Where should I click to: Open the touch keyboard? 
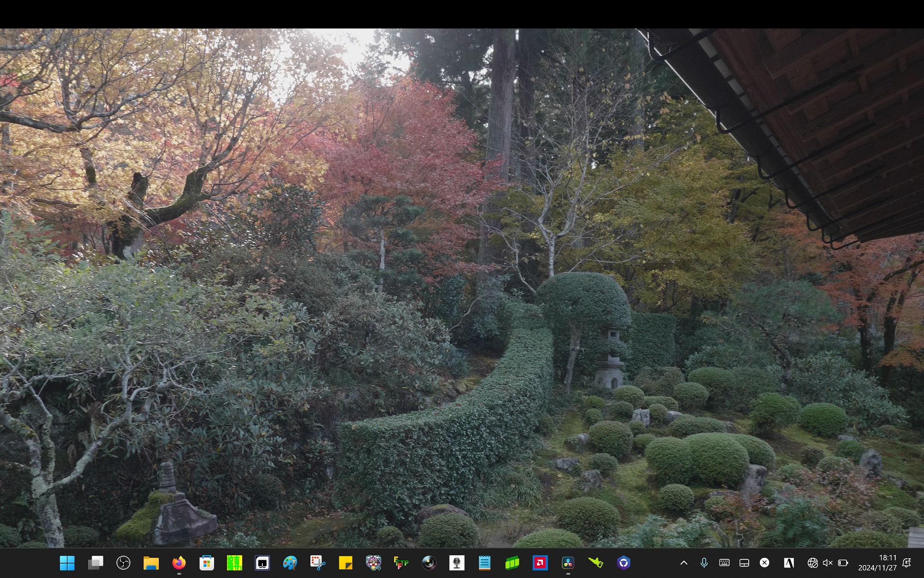click(724, 563)
